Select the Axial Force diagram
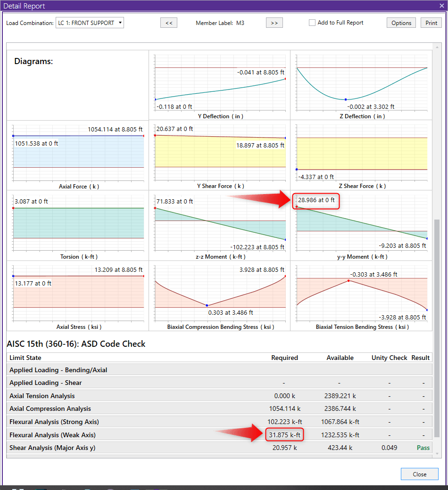Image resolution: width=448 pixels, height=490 pixels. pos(78,153)
